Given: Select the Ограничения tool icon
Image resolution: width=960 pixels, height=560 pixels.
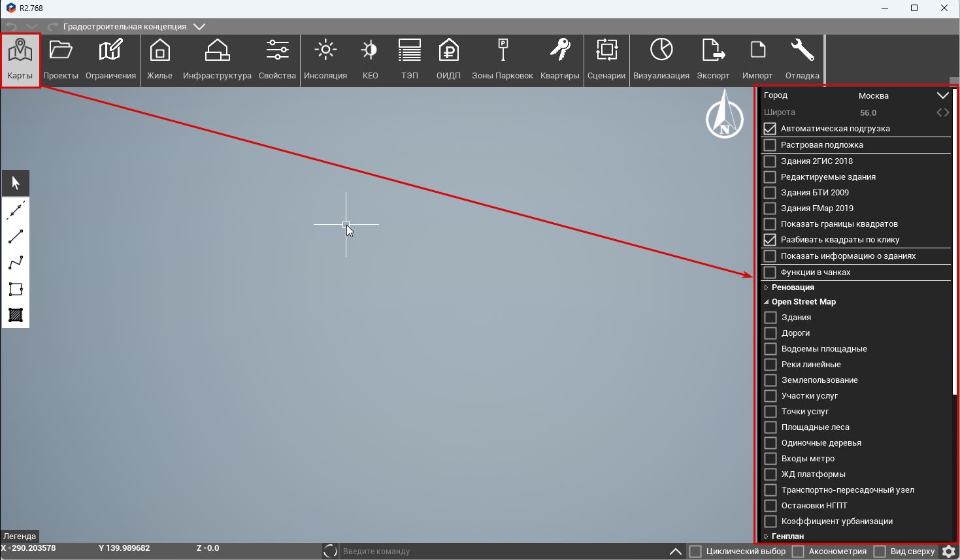Looking at the screenshot, I should pos(110,50).
